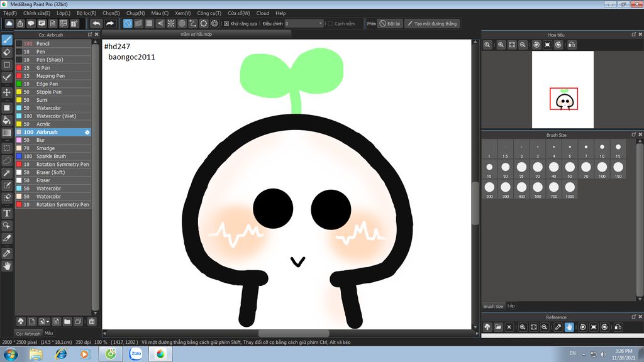This screenshot has height=362, width=644.
Task: Turn off snap using first snap icon
Action: point(128,23)
